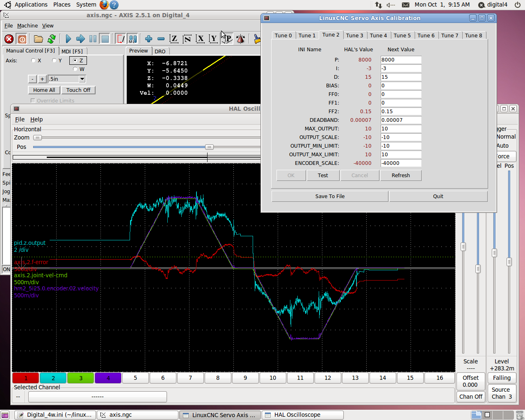This screenshot has height=420, width=525.
Task: Toggle optional pause M1 icon
Action: pyautogui.click(x=132, y=39)
